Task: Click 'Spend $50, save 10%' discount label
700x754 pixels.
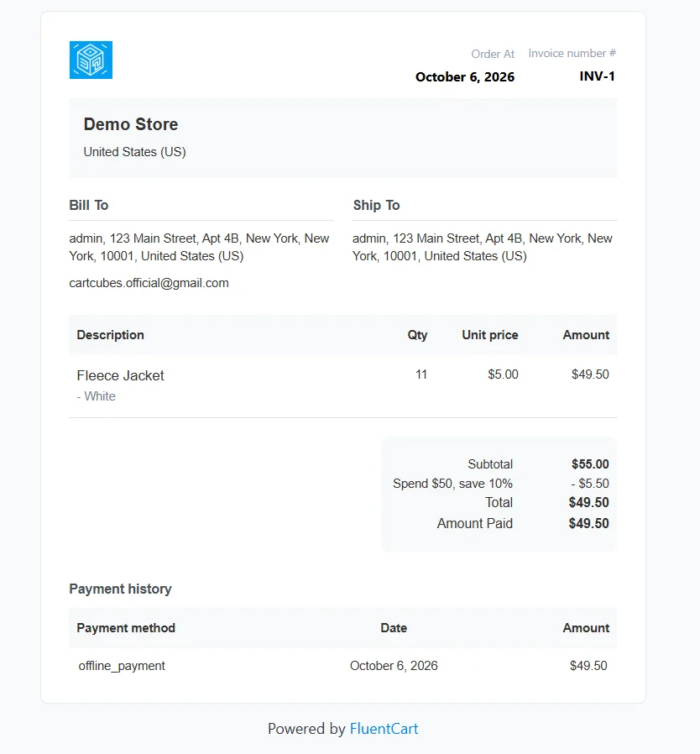Action: (x=452, y=484)
